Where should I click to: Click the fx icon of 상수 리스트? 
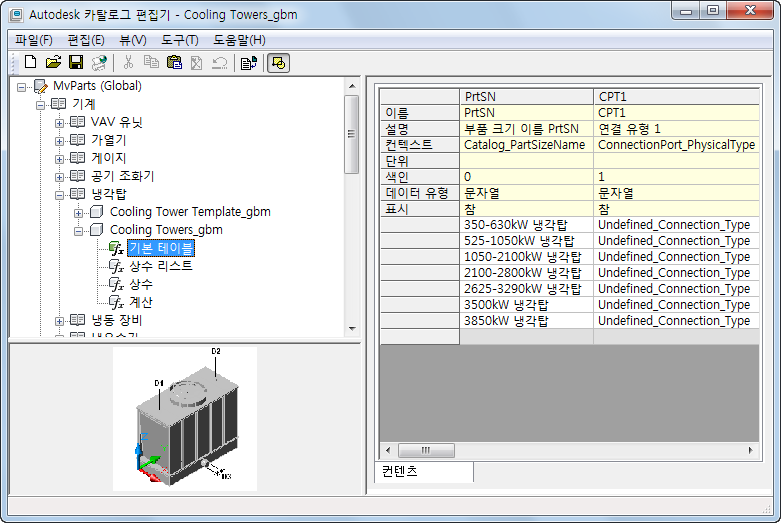[x=117, y=266]
